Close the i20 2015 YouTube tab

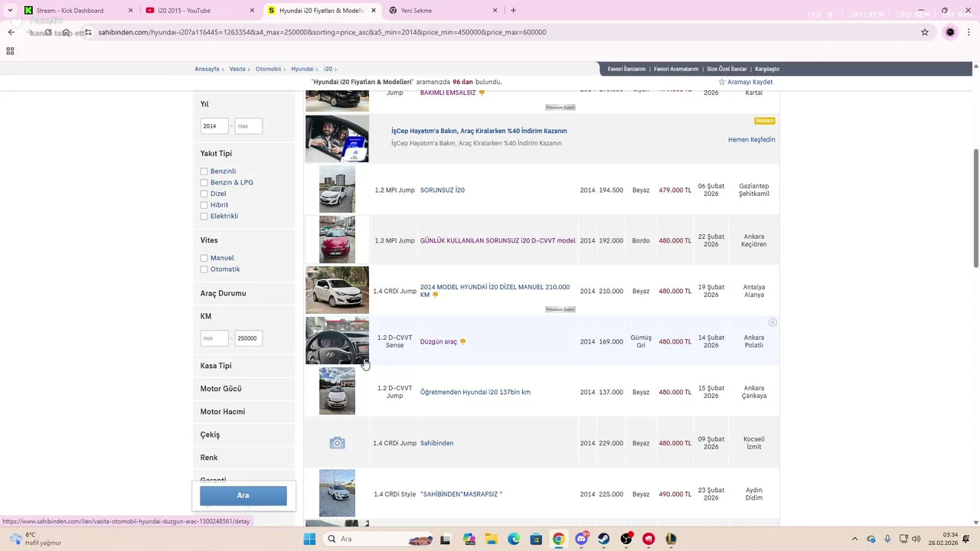[251, 11]
